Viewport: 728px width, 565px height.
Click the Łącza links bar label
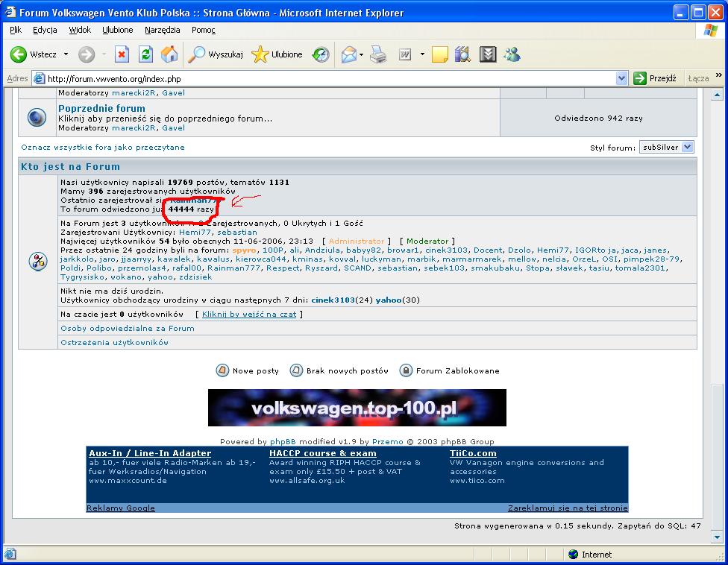click(x=698, y=78)
